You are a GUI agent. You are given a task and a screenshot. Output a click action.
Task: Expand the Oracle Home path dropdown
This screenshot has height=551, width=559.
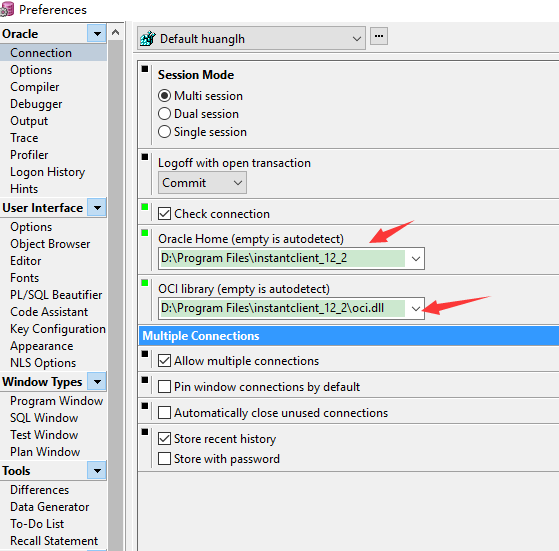416,258
